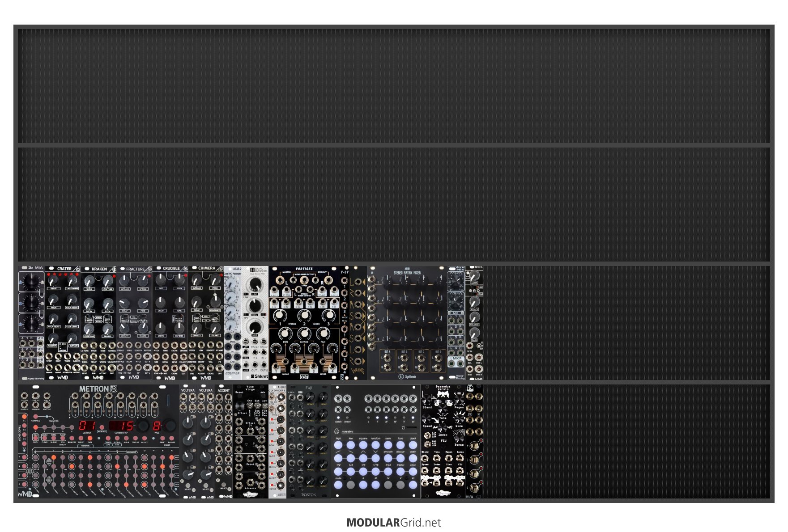Select the Kraken module title
The image size is (788, 532).
pos(99,269)
